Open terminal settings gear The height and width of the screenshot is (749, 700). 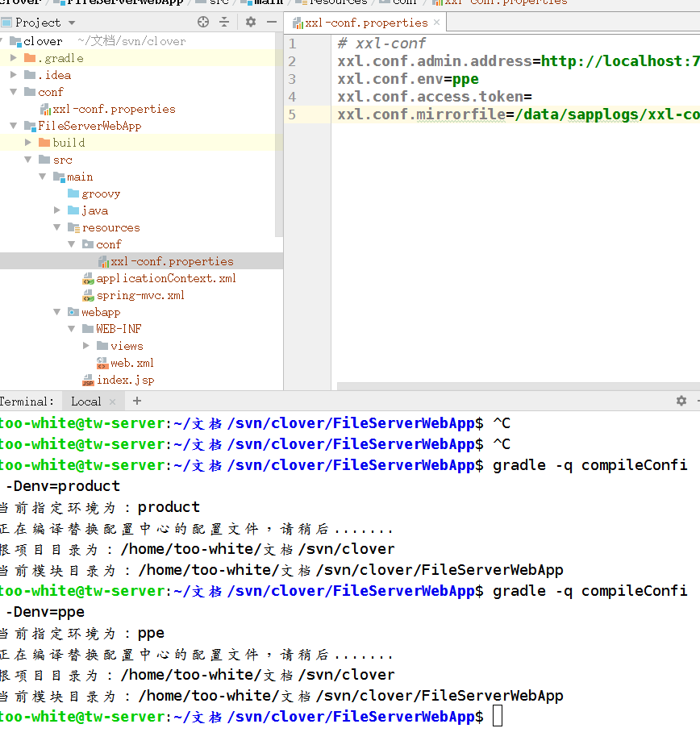tap(681, 401)
